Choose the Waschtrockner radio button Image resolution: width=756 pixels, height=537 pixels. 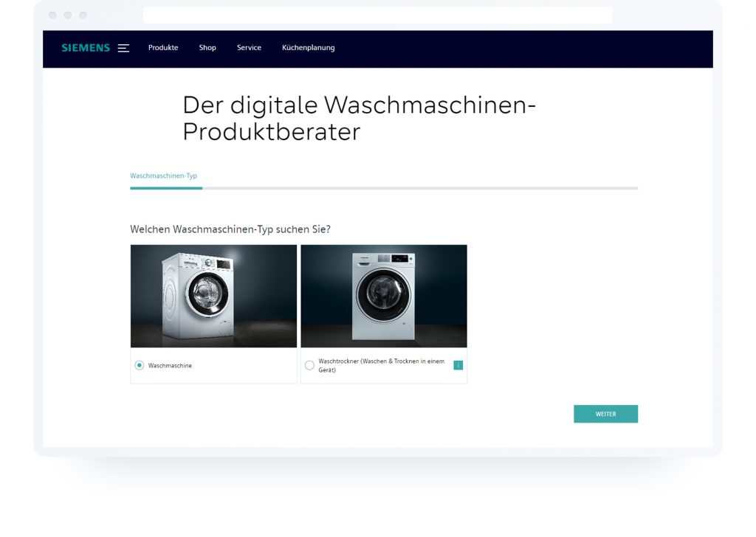coord(309,366)
